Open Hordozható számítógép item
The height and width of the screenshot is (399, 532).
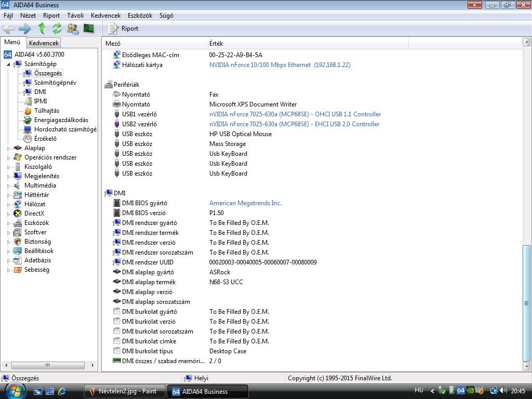coord(65,129)
